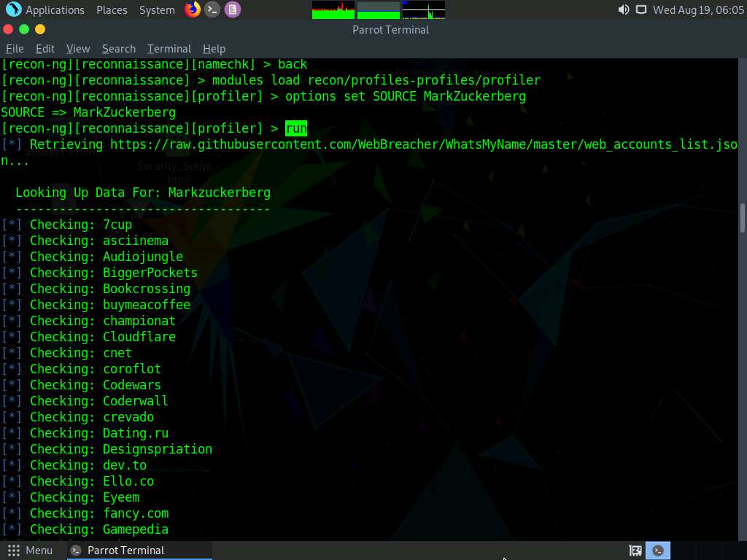
Task: Open the Search menu
Action: [x=119, y=49]
